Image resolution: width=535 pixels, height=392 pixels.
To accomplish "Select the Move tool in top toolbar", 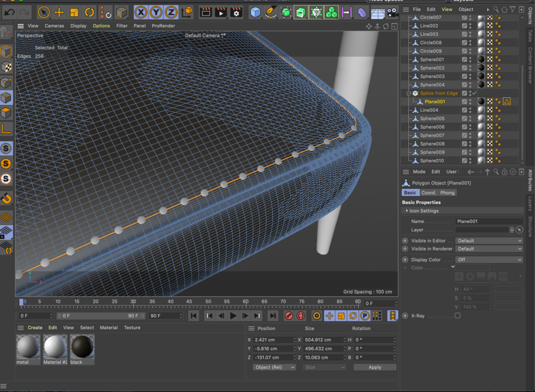I will coord(59,12).
